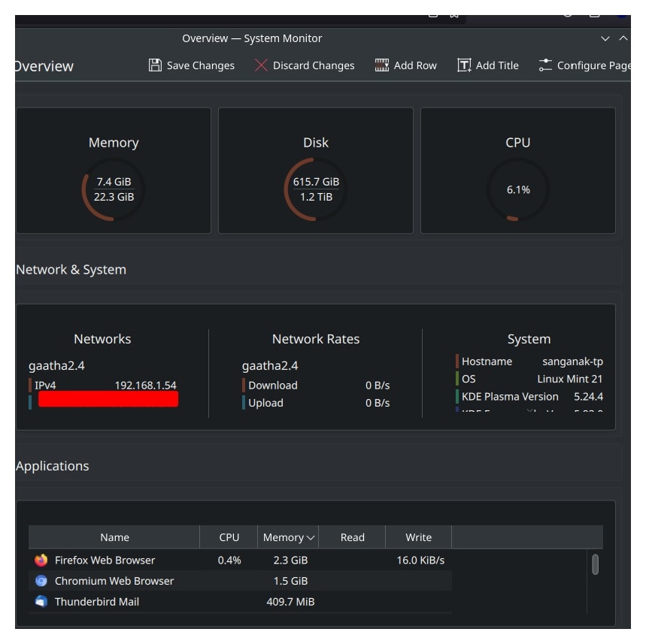Click the Save Changes label
The height and width of the screenshot is (644, 646).
tap(200, 65)
